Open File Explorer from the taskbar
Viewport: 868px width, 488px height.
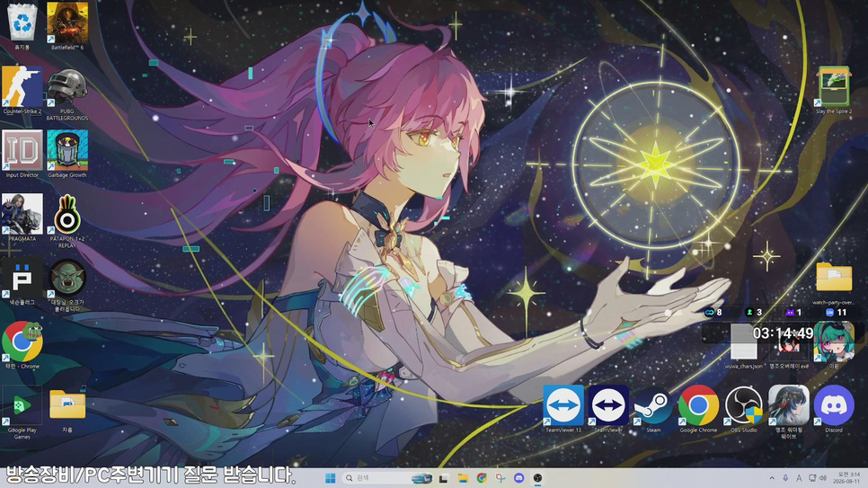pos(463,478)
